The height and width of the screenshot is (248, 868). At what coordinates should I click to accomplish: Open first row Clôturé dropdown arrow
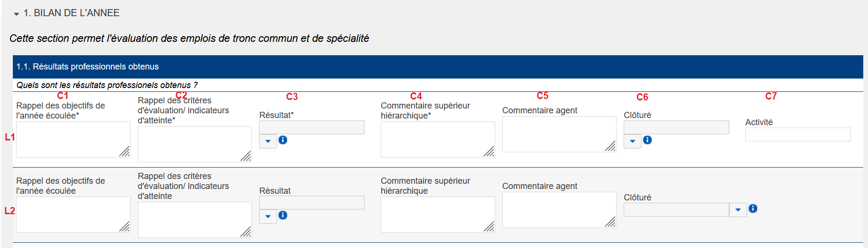point(633,141)
